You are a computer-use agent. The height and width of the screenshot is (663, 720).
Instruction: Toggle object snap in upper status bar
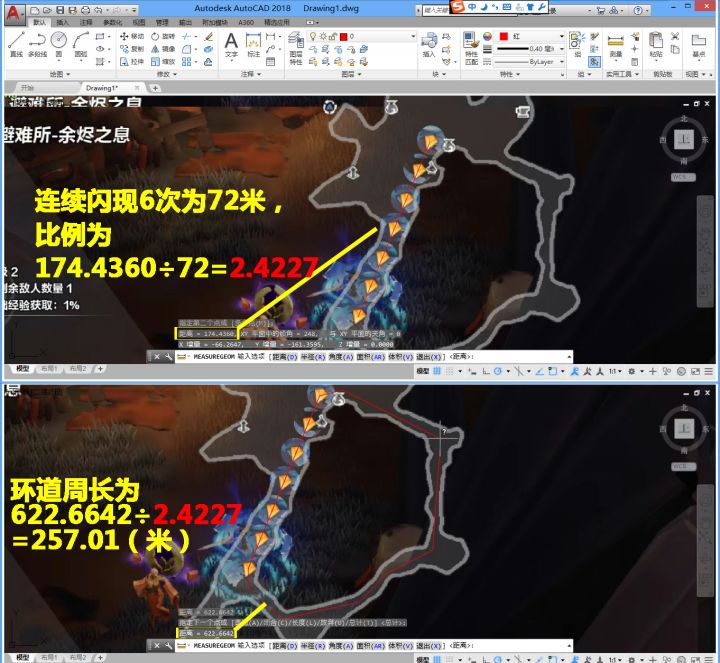coord(553,371)
